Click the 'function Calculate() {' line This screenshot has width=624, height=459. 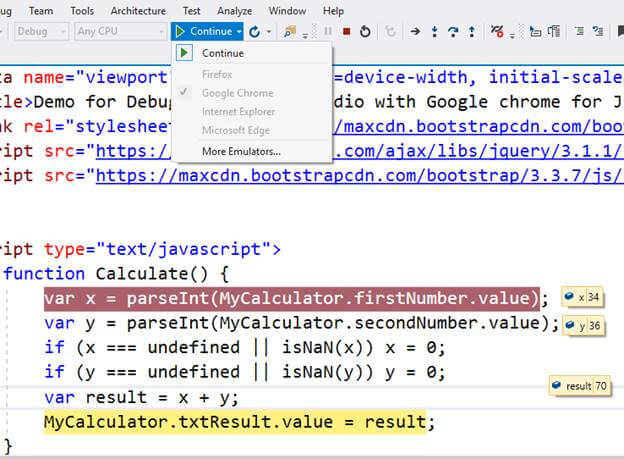point(116,274)
